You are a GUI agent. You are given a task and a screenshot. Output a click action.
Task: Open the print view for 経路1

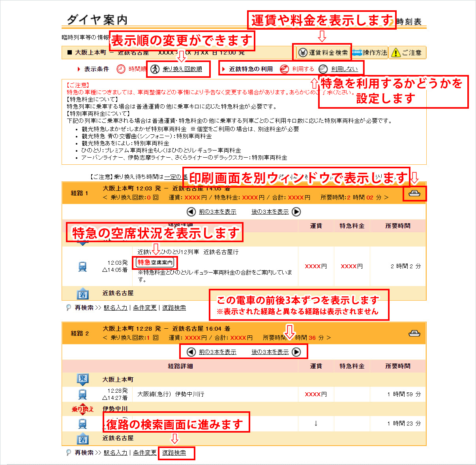coord(414,193)
